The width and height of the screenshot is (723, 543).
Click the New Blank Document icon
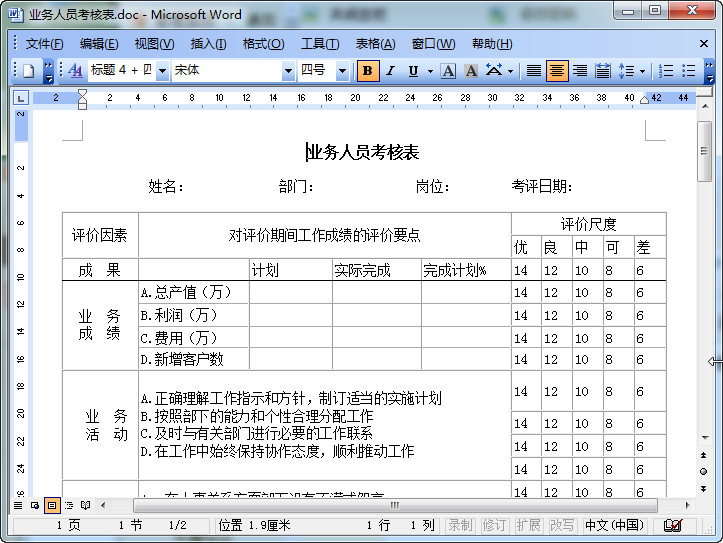click(x=29, y=71)
